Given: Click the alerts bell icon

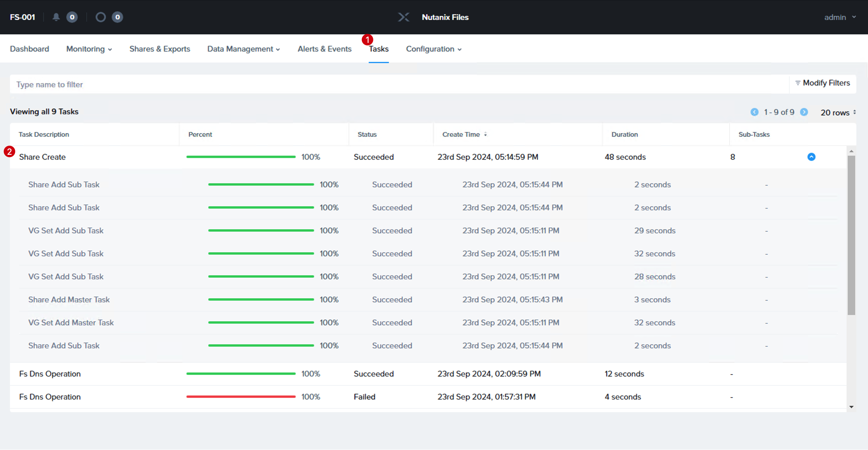Looking at the screenshot, I should point(56,17).
